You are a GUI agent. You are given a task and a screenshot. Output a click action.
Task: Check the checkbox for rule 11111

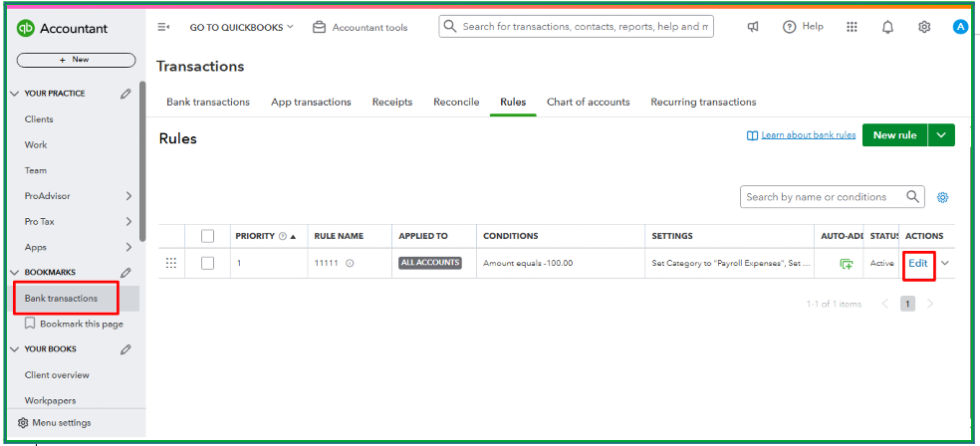(207, 264)
